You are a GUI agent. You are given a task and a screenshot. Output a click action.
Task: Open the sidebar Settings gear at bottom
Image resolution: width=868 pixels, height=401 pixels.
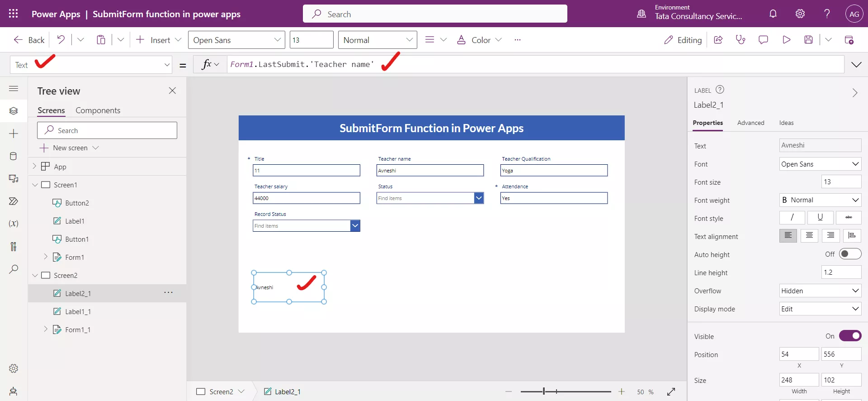coord(14,368)
